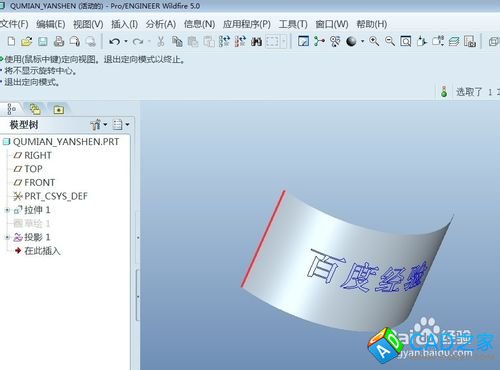This screenshot has width=500, height=370.
Task: Click the 选取了 selection status text
Action: point(469,92)
